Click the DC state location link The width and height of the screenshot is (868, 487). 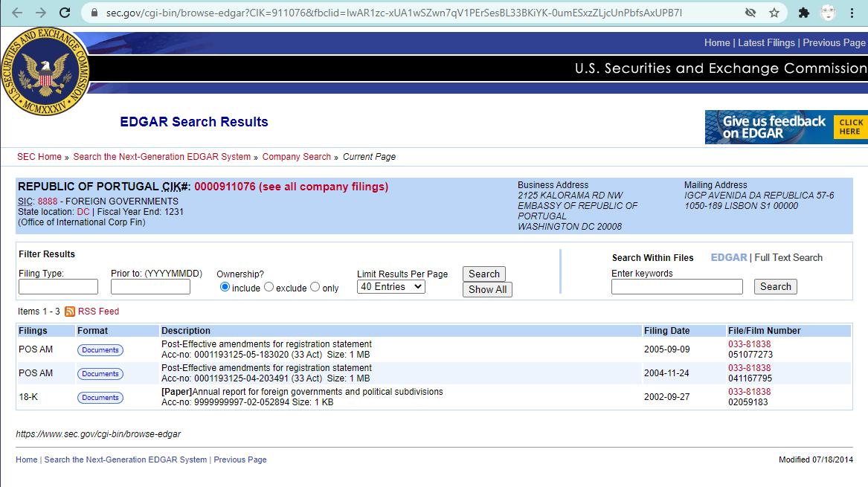tap(83, 212)
